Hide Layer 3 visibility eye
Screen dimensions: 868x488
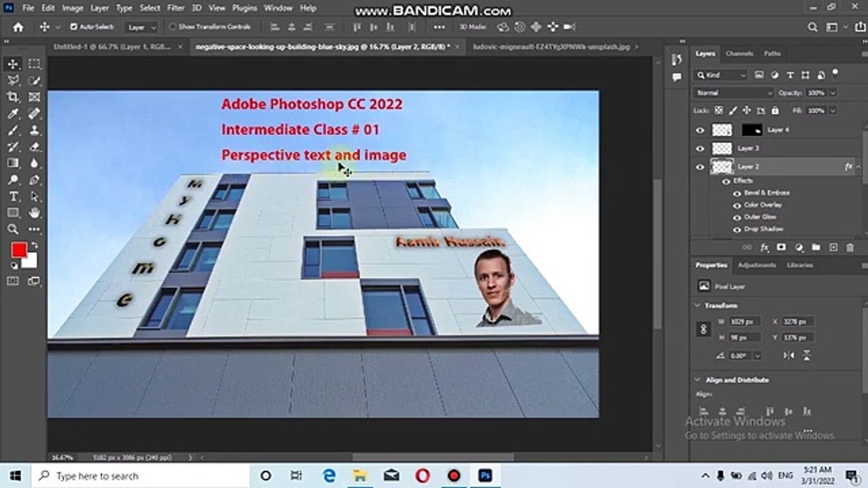click(700, 148)
